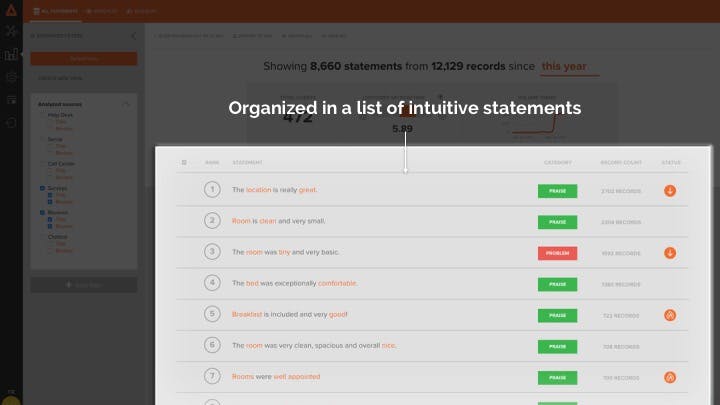Sort by the Status column header
The image size is (720, 405).
tap(671, 163)
